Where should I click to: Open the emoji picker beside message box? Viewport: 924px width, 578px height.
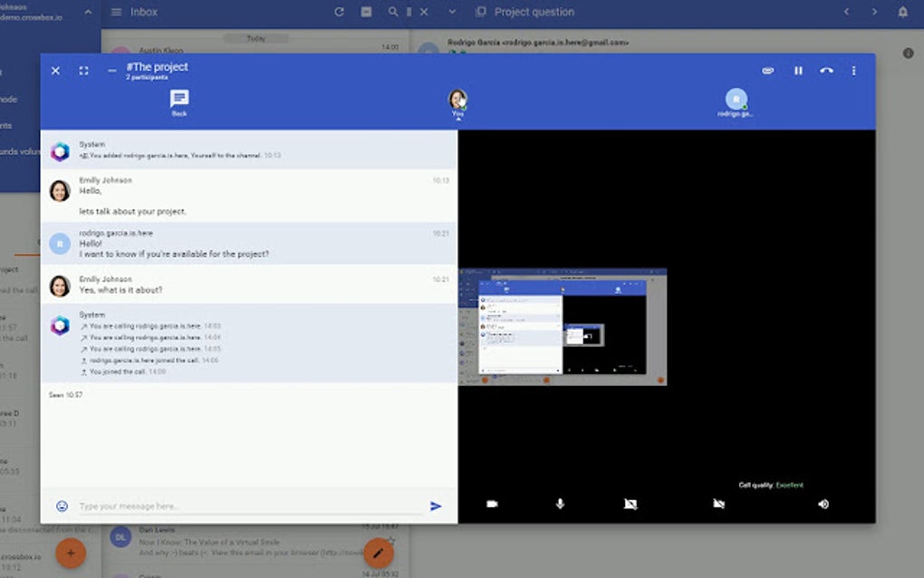click(60, 506)
